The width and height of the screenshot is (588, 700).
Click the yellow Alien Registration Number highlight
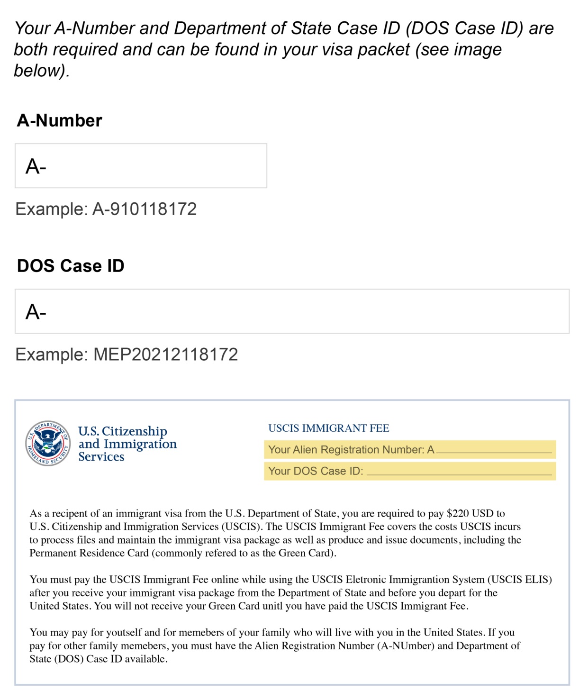pos(410,449)
